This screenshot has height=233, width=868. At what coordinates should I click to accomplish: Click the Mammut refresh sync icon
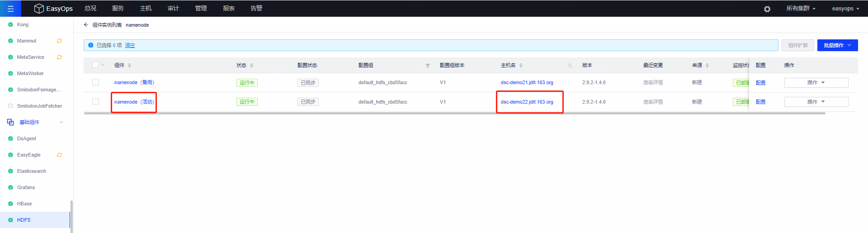(x=59, y=41)
